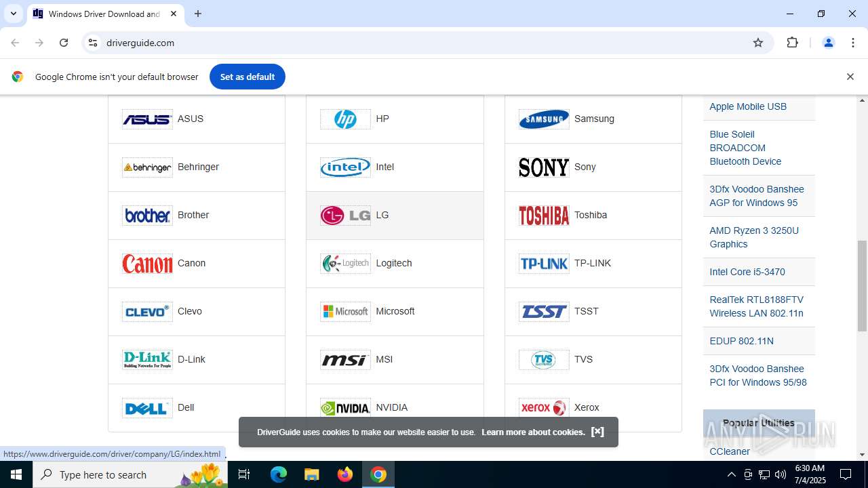The image size is (868, 488).
Task: Click the Windows taskbar search box
Action: tap(132, 474)
